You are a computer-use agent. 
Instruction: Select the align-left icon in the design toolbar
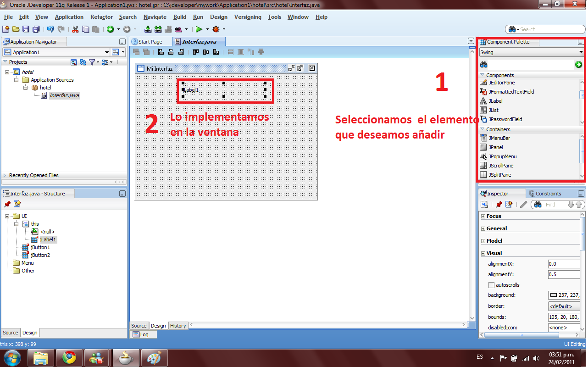point(161,51)
